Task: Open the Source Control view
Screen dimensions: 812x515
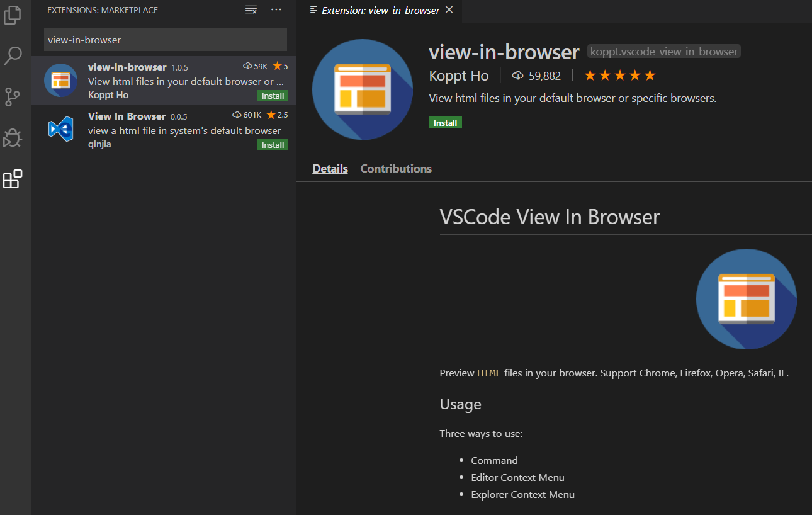Action: tap(13, 97)
